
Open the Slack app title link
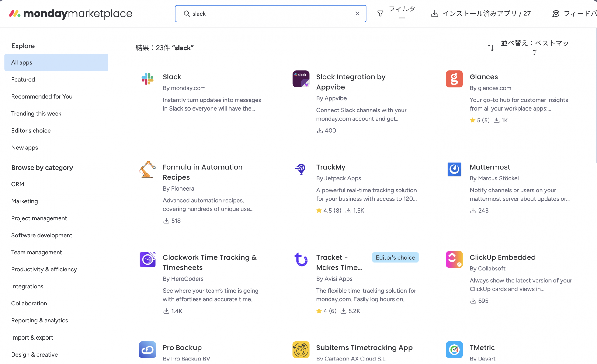click(x=172, y=76)
